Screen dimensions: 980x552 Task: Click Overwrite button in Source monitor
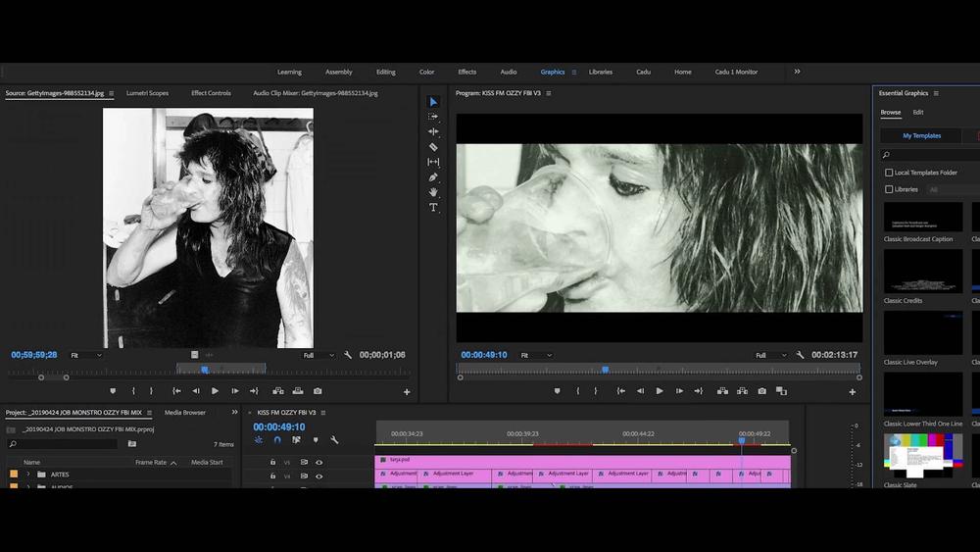point(298,391)
